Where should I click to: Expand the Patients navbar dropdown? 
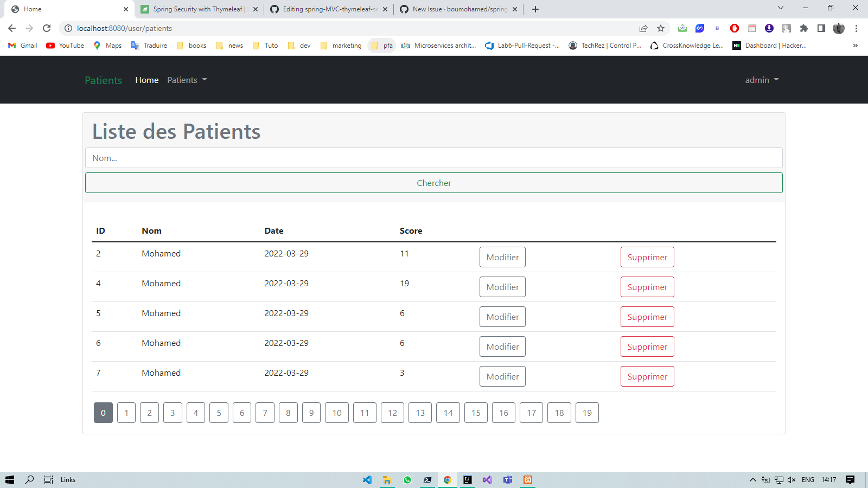point(187,80)
